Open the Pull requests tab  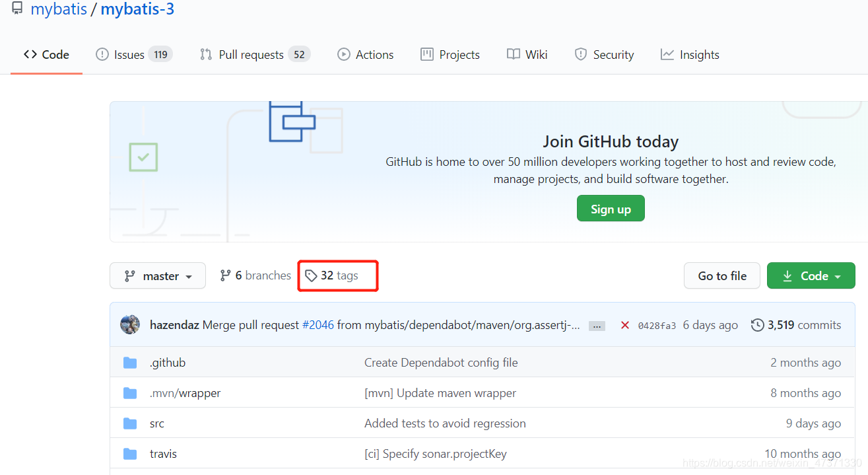255,55
